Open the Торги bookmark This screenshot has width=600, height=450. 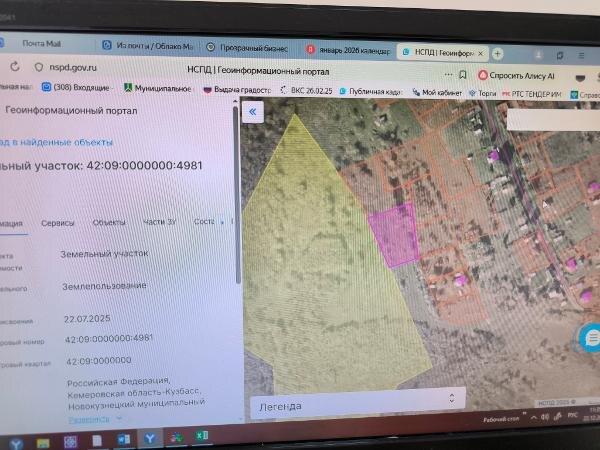[x=483, y=93]
